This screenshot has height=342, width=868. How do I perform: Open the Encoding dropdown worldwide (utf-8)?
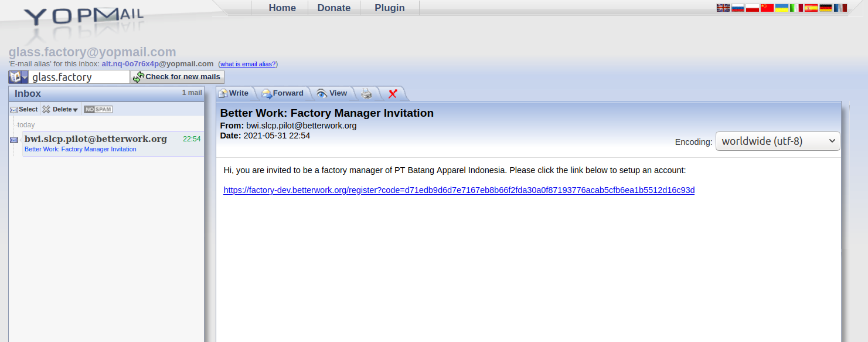coord(778,141)
